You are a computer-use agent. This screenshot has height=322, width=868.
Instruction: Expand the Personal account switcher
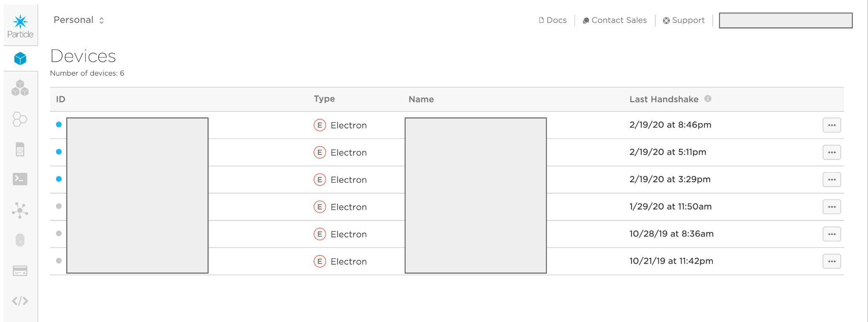pos(79,20)
